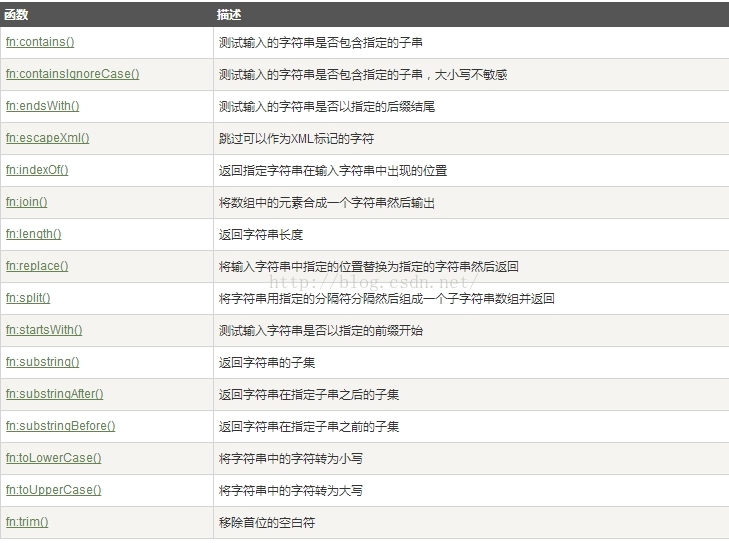Click description 测试输入的字符串是否以指定的后缀结尾

click(x=327, y=107)
